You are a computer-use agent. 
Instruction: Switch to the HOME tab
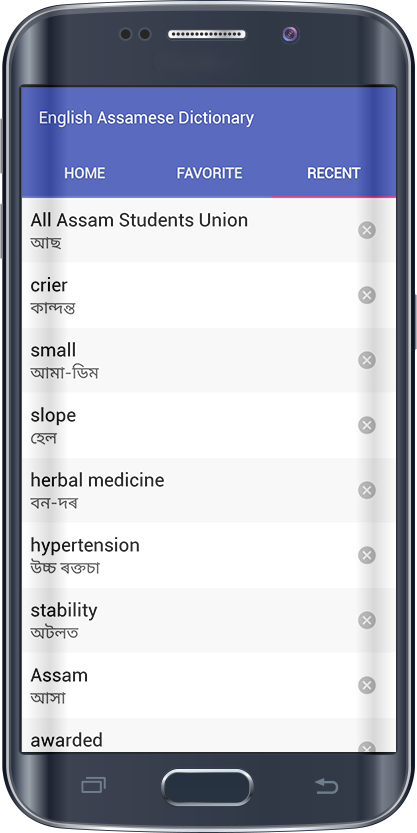pos(84,173)
